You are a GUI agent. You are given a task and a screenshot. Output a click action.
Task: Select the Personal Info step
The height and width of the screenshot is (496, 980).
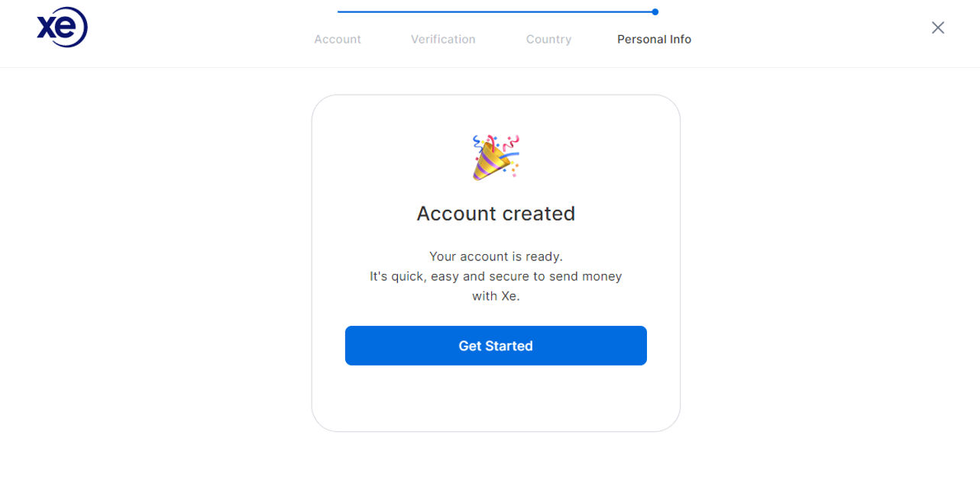[654, 40]
